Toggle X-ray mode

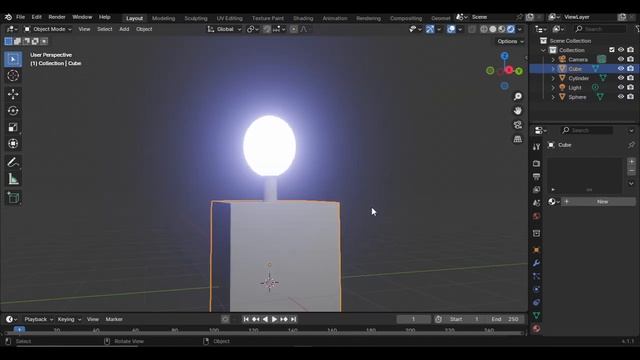click(x=472, y=29)
